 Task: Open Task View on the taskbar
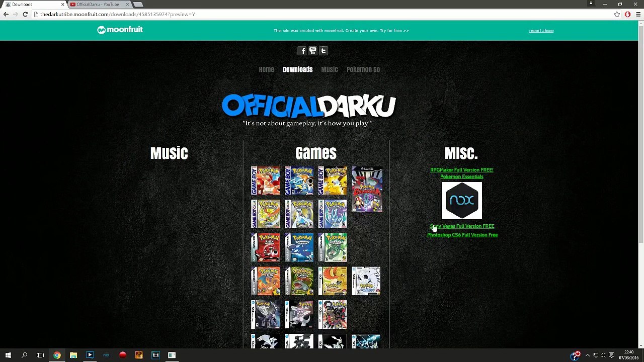40,355
